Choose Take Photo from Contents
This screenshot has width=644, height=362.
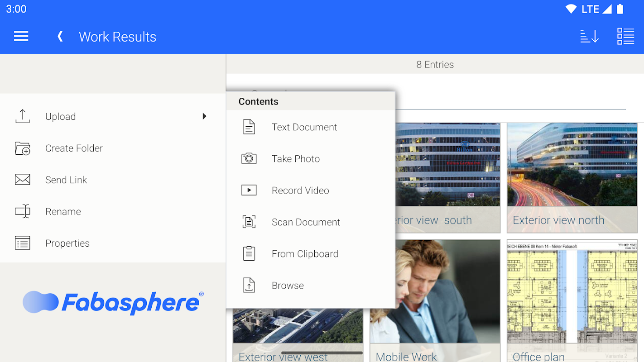click(311, 159)
